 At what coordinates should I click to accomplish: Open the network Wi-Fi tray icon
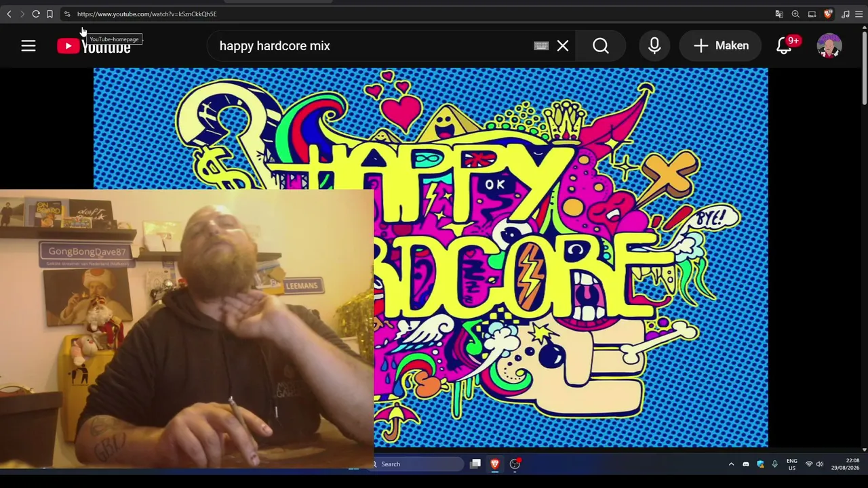[x=809, y=464]
